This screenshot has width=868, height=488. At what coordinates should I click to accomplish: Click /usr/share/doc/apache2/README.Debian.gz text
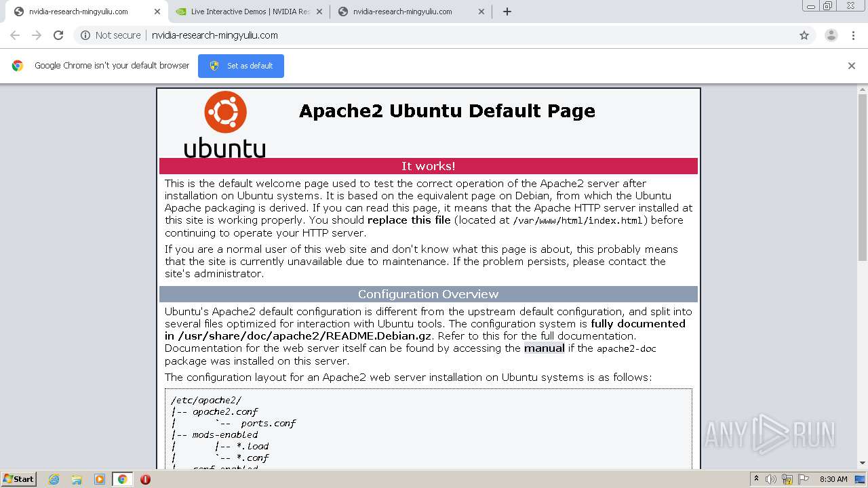[304, 336]
